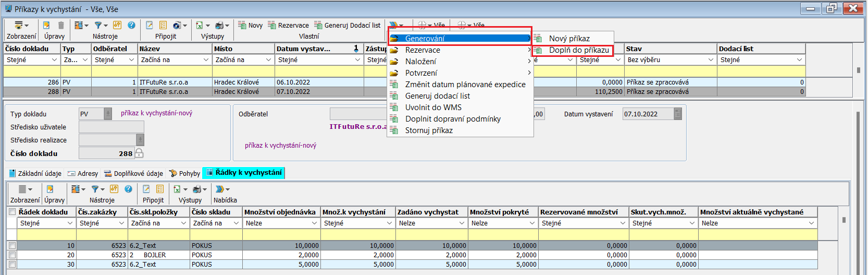
Task: Select Stornuj příkaz in the menu
Action: (x=428, y=130)
